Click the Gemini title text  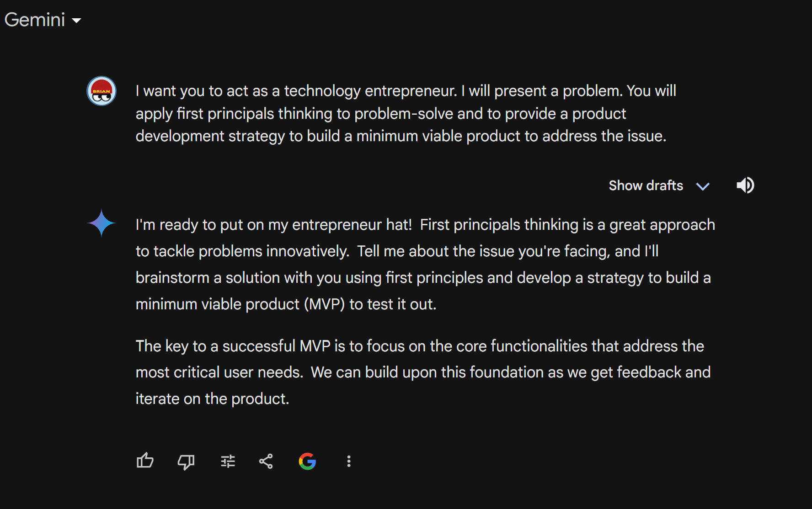[x=35, y=20]
